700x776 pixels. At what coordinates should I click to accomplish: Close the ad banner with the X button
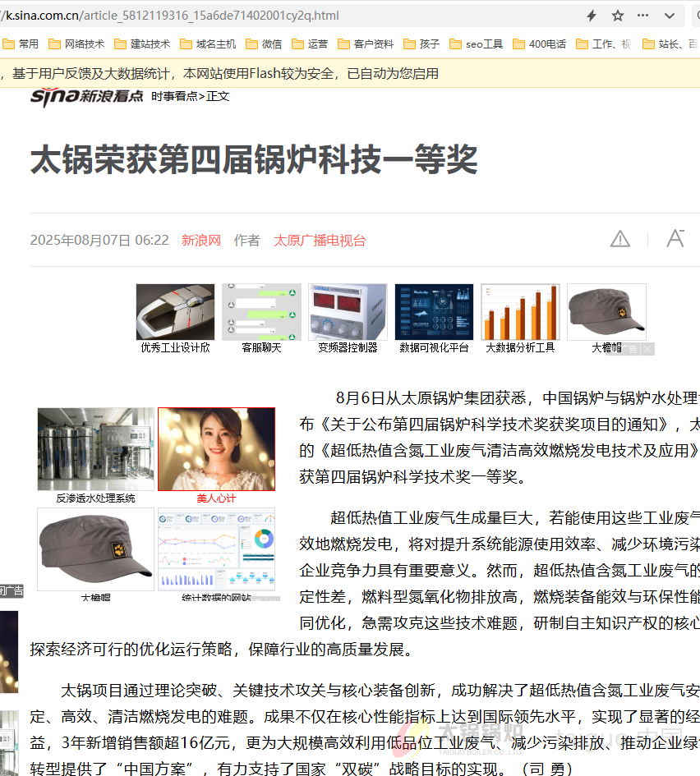tap(647, 349)
